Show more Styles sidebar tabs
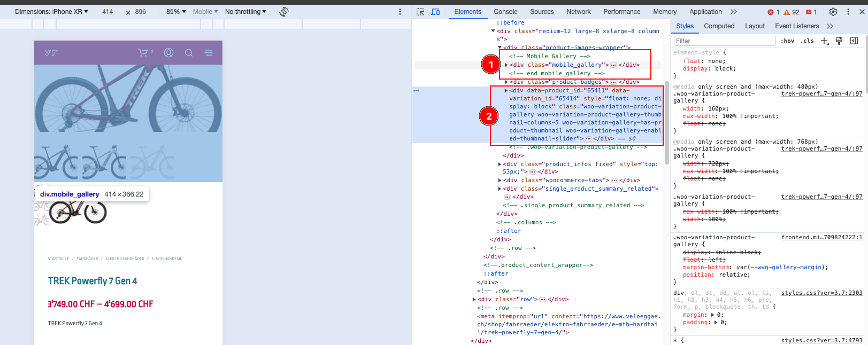 coord(830,26)
